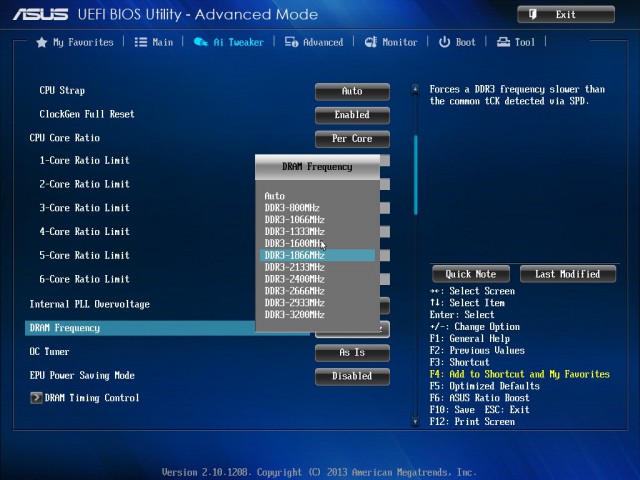Viewport: 640px width, 480px height.
Task: Click the blue scrollbar thumb
Action: [416, 175]
